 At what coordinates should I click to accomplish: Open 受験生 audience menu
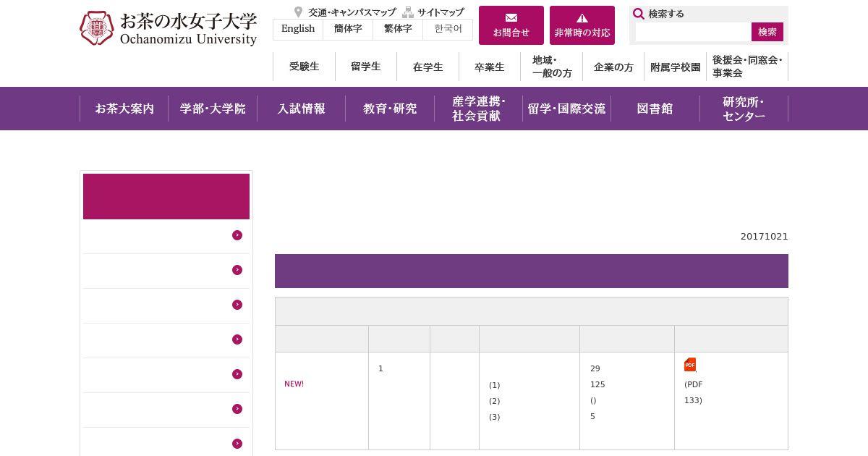pyautogui.click(x=304, y=67)
